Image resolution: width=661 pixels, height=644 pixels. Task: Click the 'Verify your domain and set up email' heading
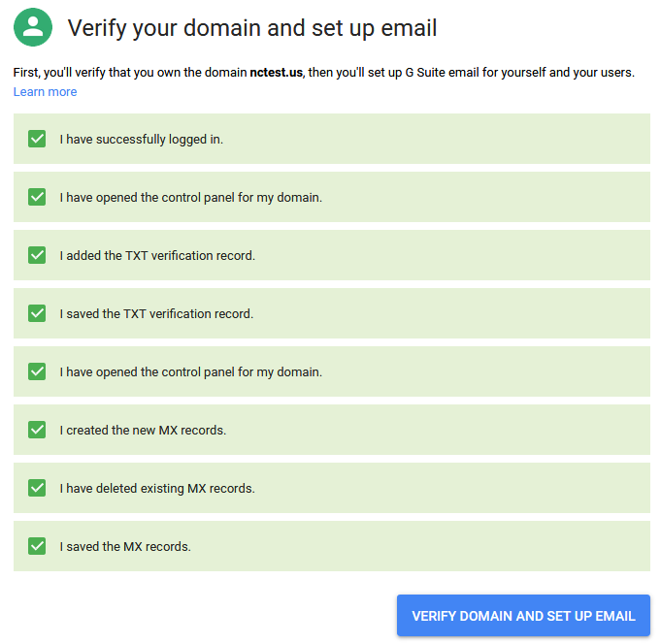coord(252,28)
